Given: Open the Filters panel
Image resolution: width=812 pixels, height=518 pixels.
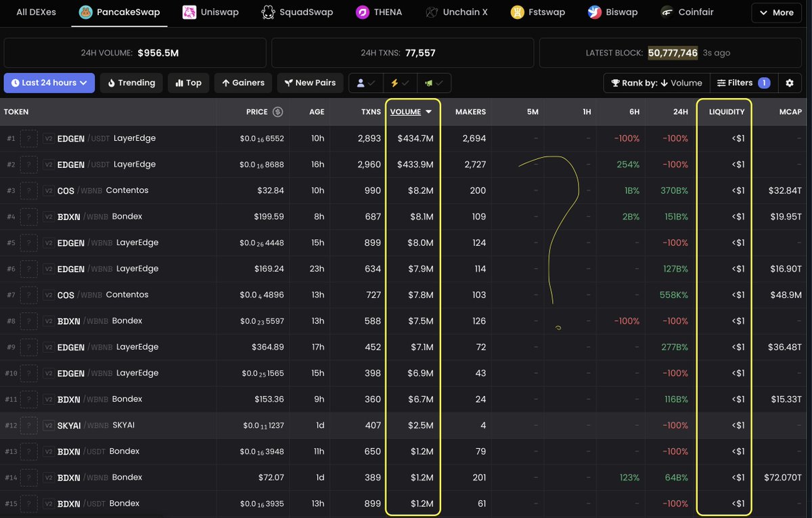Looking at the screenshot, I should tap(742, 83).
